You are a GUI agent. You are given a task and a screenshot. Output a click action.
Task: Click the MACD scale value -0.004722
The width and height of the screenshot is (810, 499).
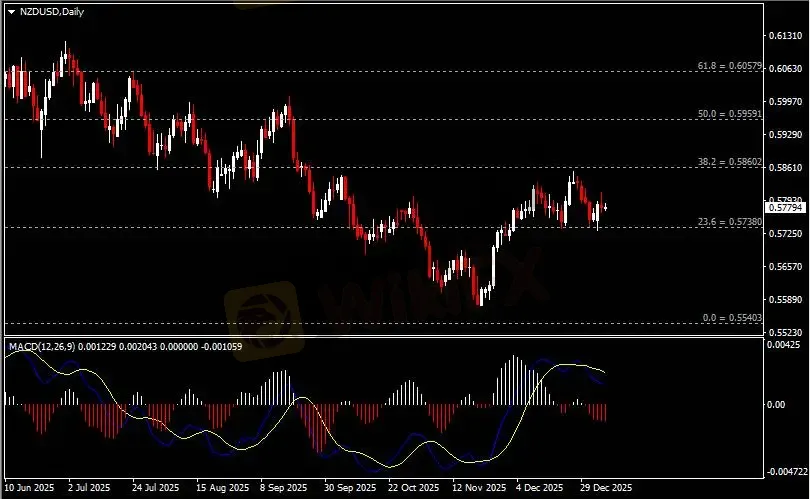787,472
